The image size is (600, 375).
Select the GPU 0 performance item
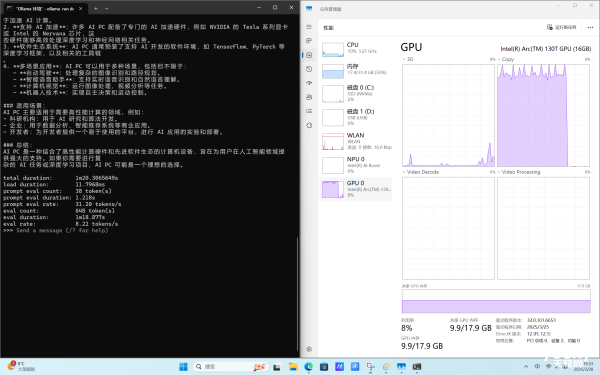[356, 189]
